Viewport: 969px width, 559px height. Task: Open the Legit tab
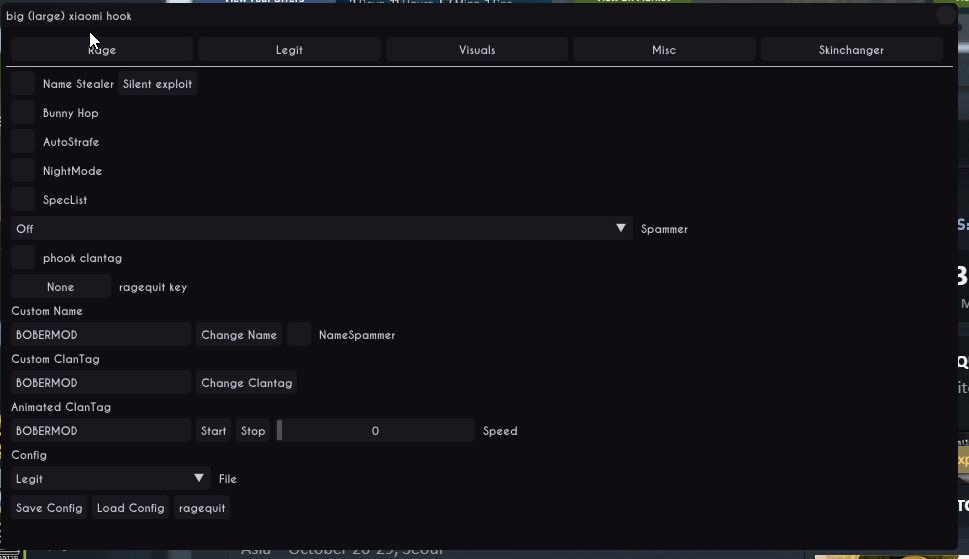tap(289, 50)
